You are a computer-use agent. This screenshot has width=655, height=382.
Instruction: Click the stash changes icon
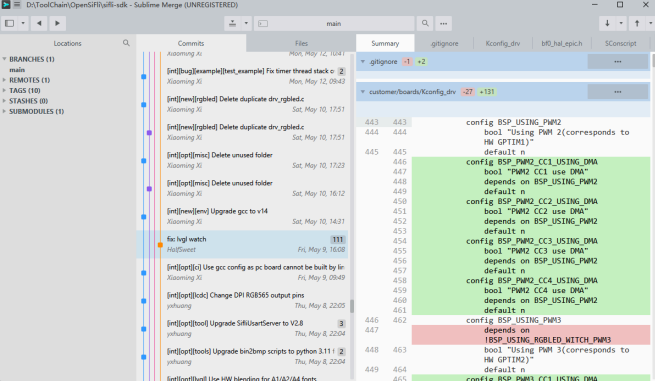tap(233, 23)
